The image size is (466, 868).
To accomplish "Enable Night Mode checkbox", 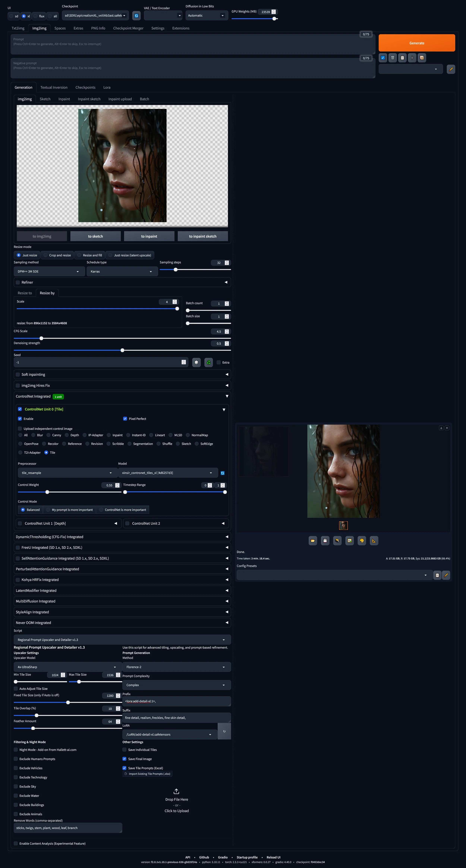I will (16, 750).
